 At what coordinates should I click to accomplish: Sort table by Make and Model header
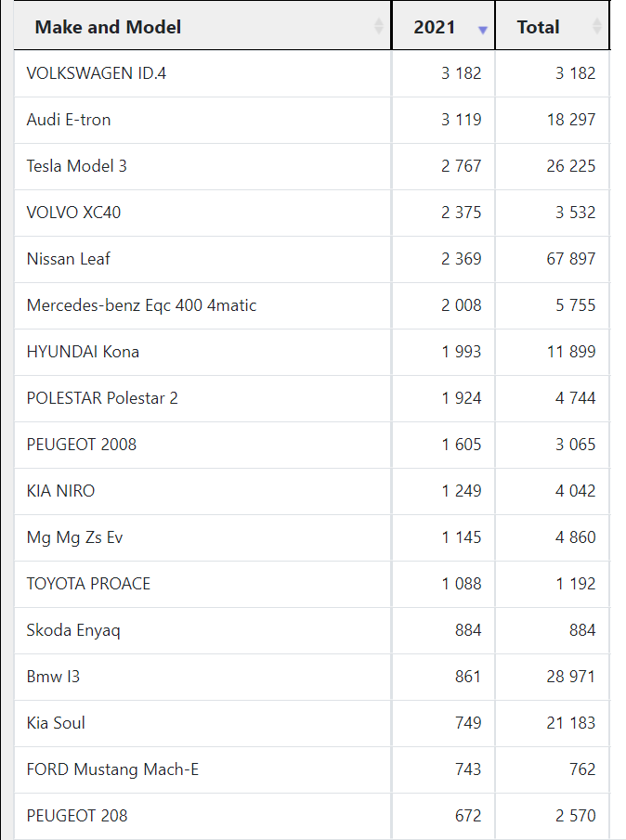[202, 26]
